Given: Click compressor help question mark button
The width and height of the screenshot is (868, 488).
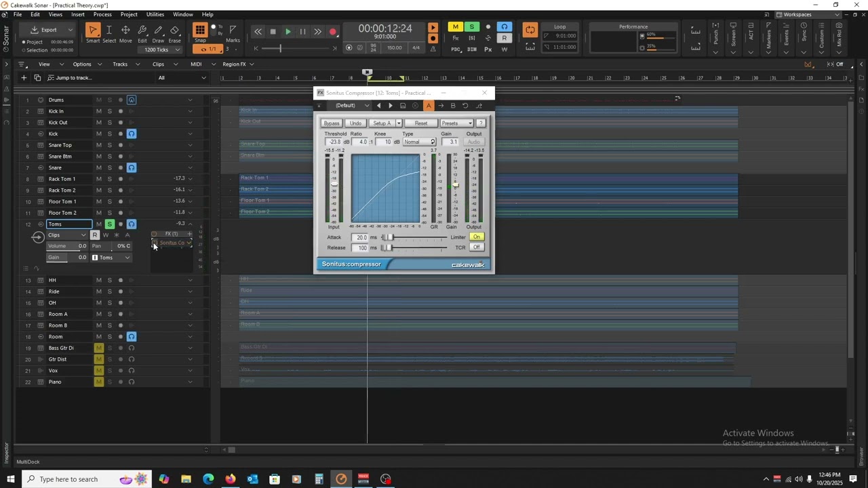Looking at the screenshot, I should point(481,123).
